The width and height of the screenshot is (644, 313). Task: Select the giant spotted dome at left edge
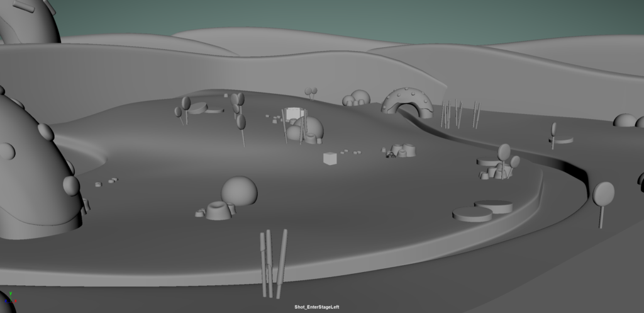pos(31,170)
